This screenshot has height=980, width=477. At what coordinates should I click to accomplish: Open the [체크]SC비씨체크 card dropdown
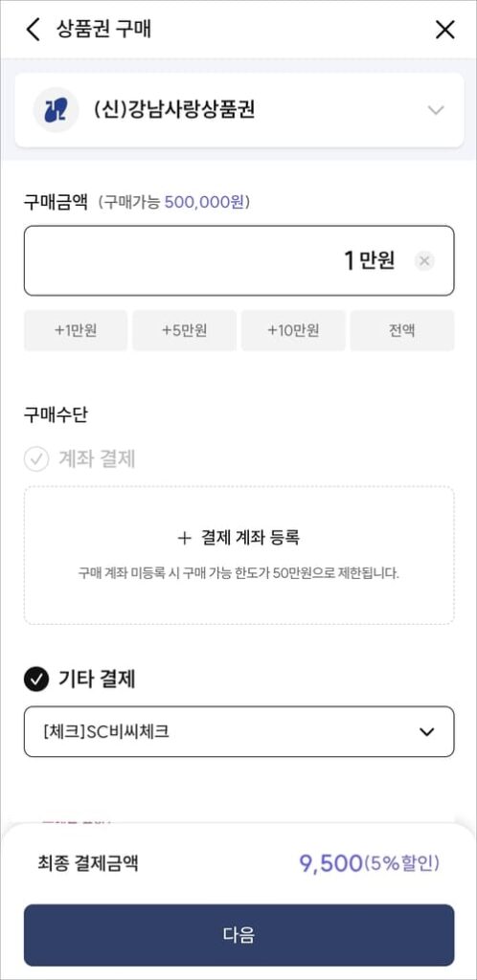click(238, 732)
